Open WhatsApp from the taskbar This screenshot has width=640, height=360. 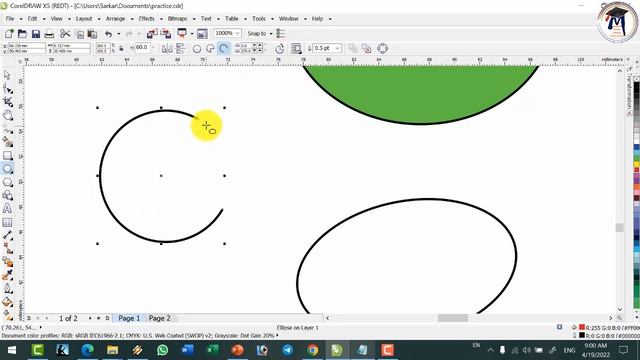click(162, 350)
